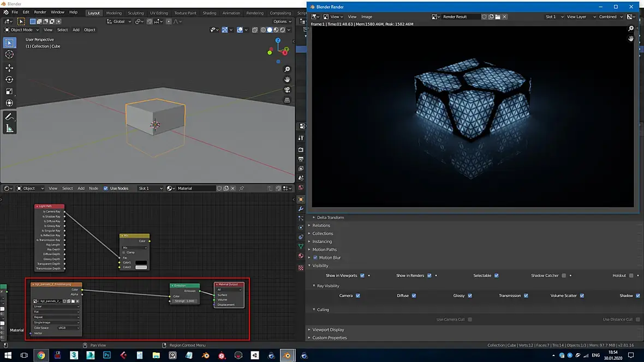Viewport: 644px width, 362px height.
Task: Activate the Annotate pencil tool
Action: click(x=9, y=117)
